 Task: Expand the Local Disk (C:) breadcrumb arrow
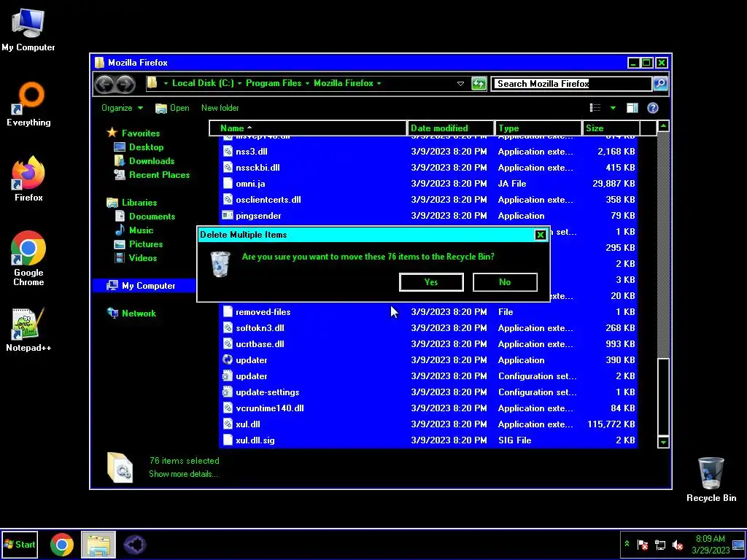pyautogui.click(x=239, y=83)
